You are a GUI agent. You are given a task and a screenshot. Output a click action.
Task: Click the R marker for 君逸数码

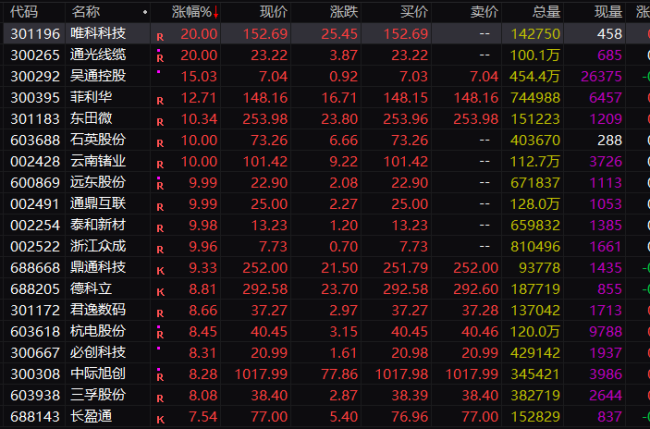pyautogui.click(x=160, y=314)
